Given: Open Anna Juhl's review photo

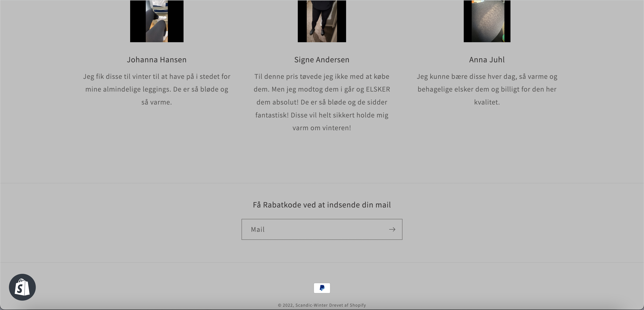Looking at the screenshot, I should point(487,21).
